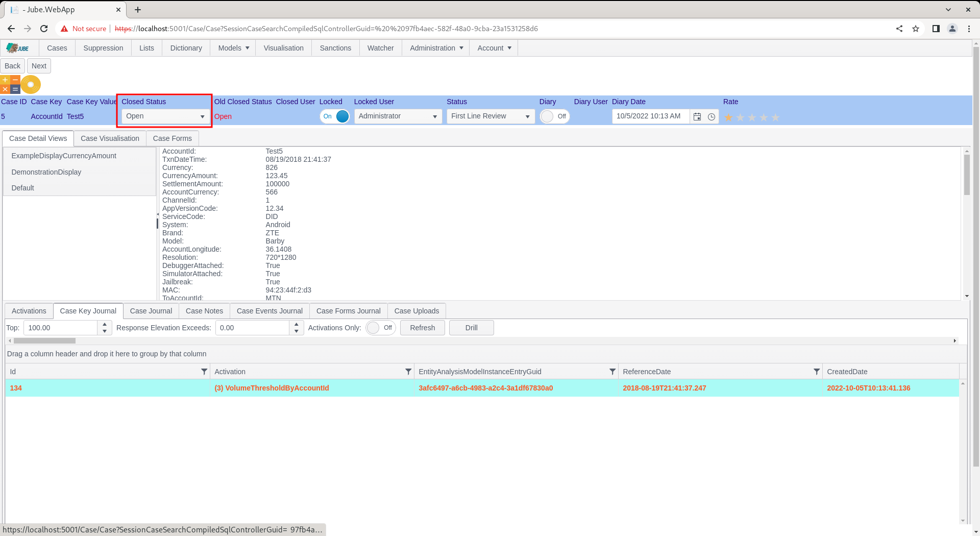
Task: Click the calculator icon above the case header
Action: [x=10, y=85]
